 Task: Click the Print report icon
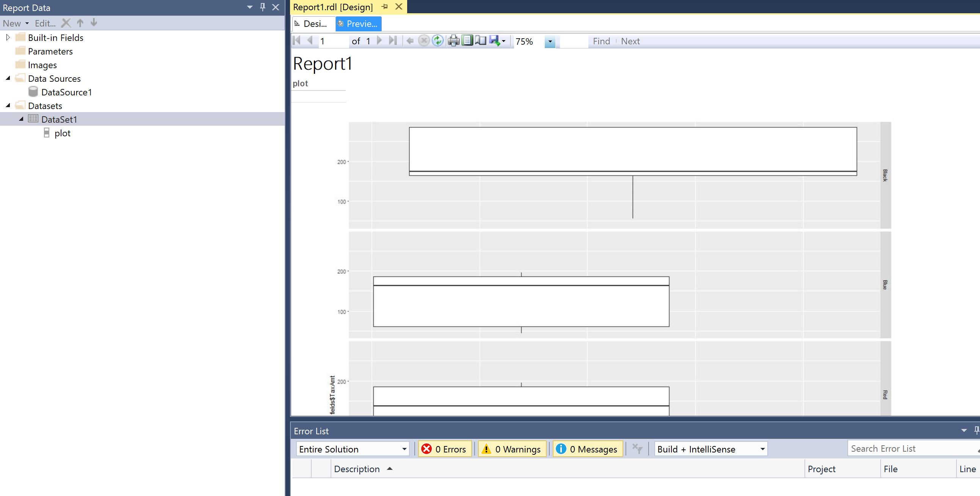click(453, 41)
